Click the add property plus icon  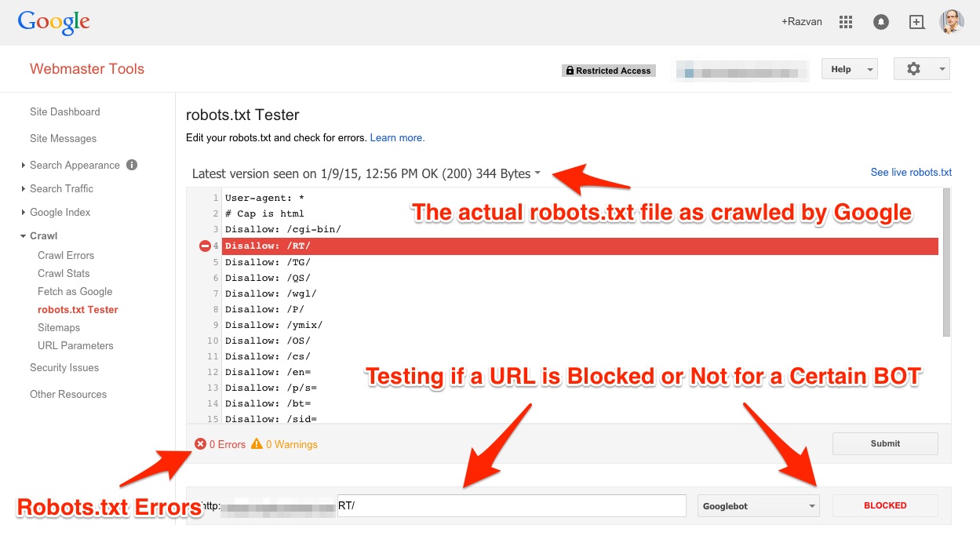coord(916,21)
